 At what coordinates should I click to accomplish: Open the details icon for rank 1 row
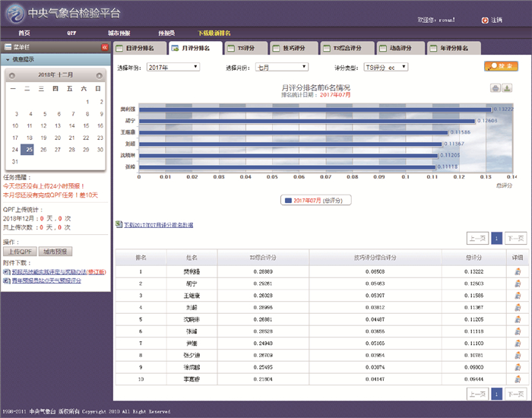(517, 271)
